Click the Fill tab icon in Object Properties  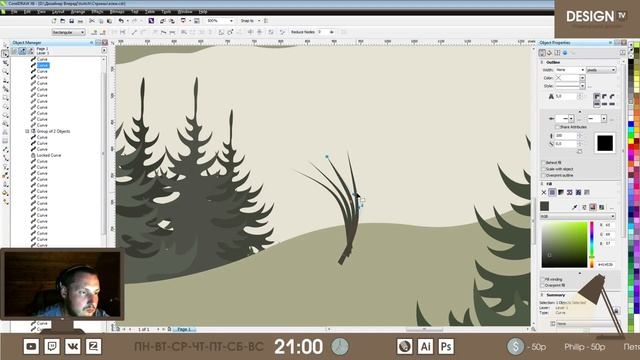point(549,53)
